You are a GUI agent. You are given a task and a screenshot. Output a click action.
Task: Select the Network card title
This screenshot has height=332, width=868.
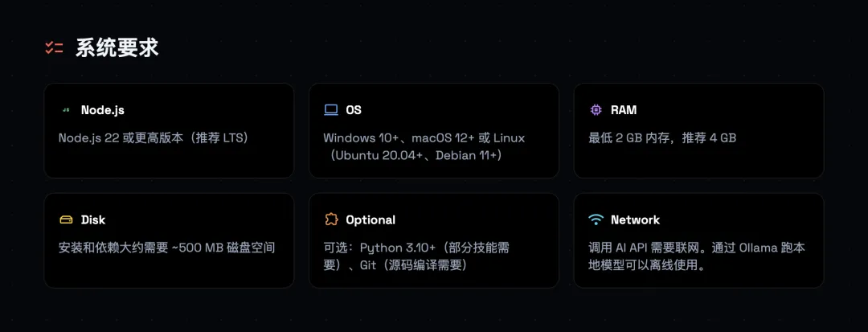coord(635,219)
